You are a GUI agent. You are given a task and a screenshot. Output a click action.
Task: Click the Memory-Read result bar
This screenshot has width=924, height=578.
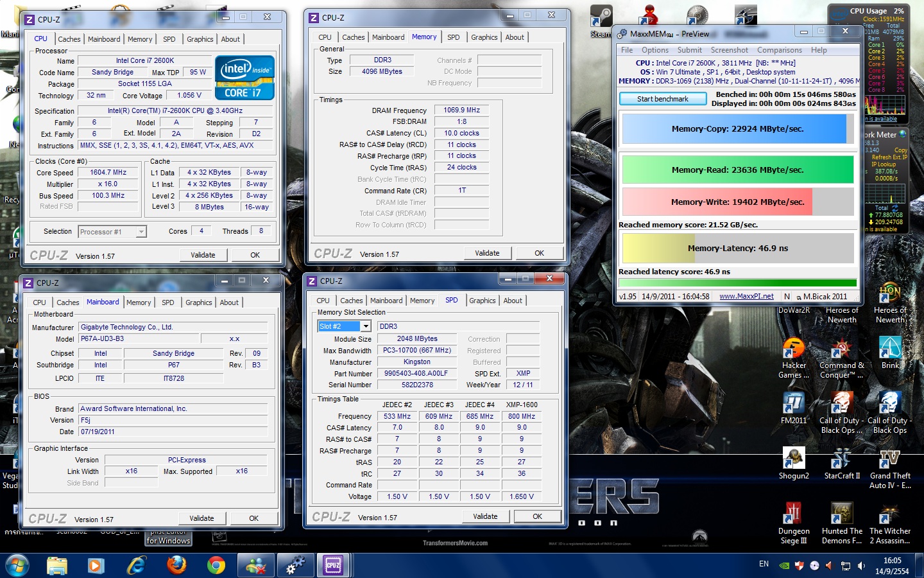(738, 170)
